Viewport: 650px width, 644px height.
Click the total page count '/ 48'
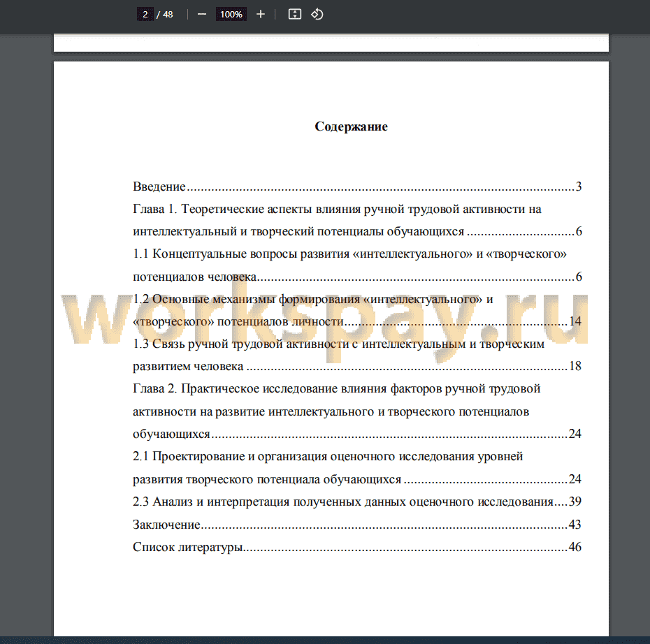165,15
